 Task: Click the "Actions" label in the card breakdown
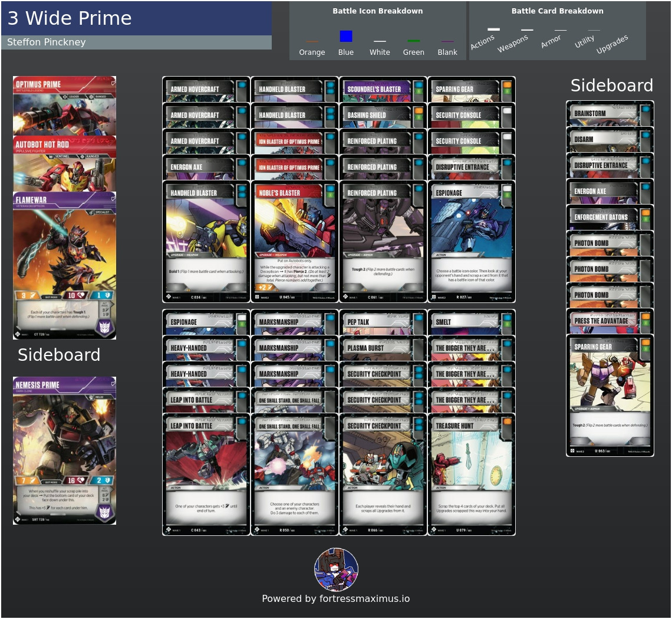[483, 42]
